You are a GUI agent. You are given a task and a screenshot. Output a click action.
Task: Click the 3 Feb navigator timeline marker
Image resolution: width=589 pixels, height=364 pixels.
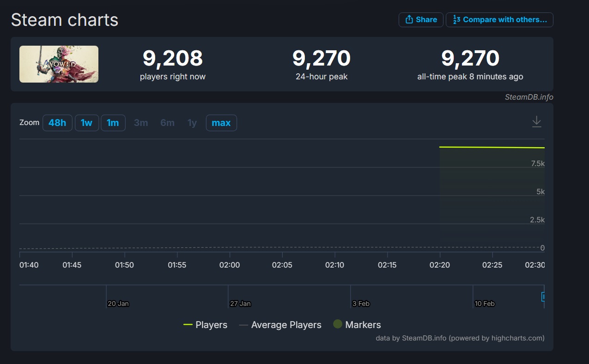pyautogui.click(x=361, y=304)
